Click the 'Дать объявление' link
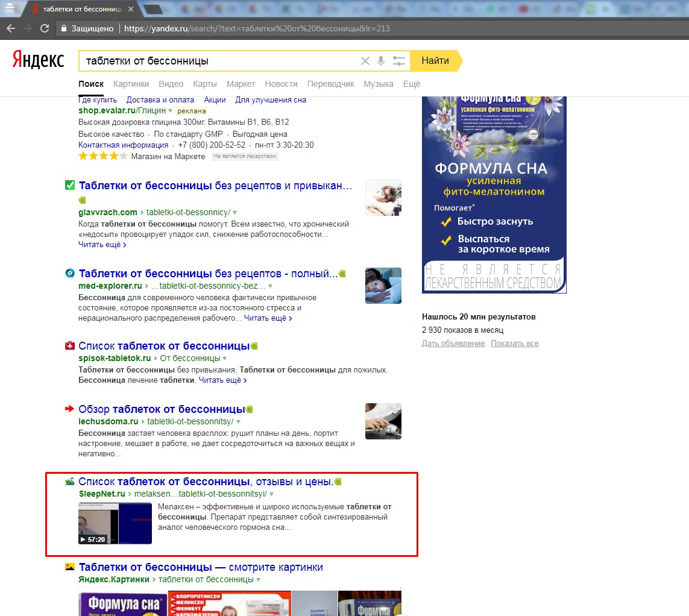Image resolution: width=689 pixels, height=616 pixels. tap(453, 344)
